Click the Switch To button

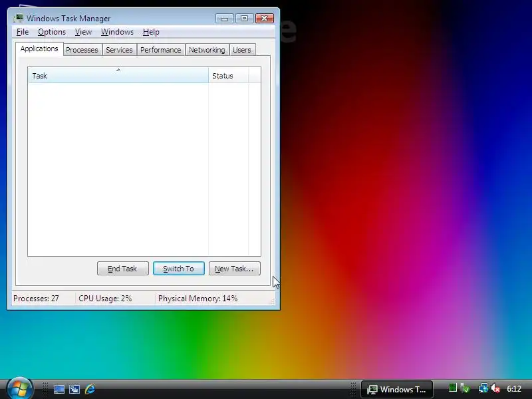tap(178, 269)
